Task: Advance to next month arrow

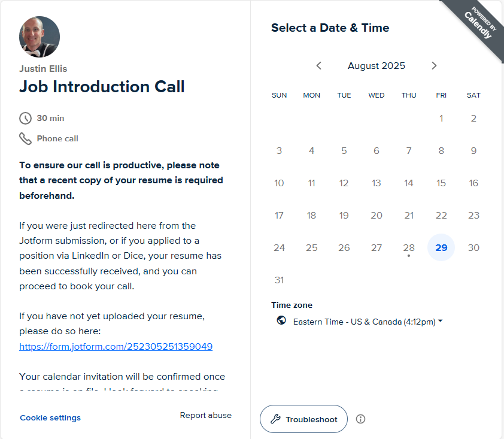Action: pos(434,66)
